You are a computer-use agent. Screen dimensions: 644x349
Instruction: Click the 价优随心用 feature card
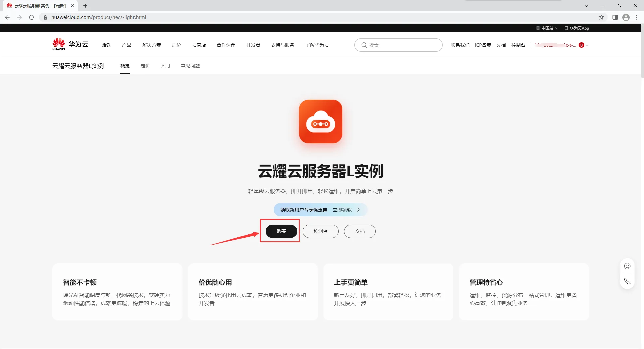pos(253,292)
